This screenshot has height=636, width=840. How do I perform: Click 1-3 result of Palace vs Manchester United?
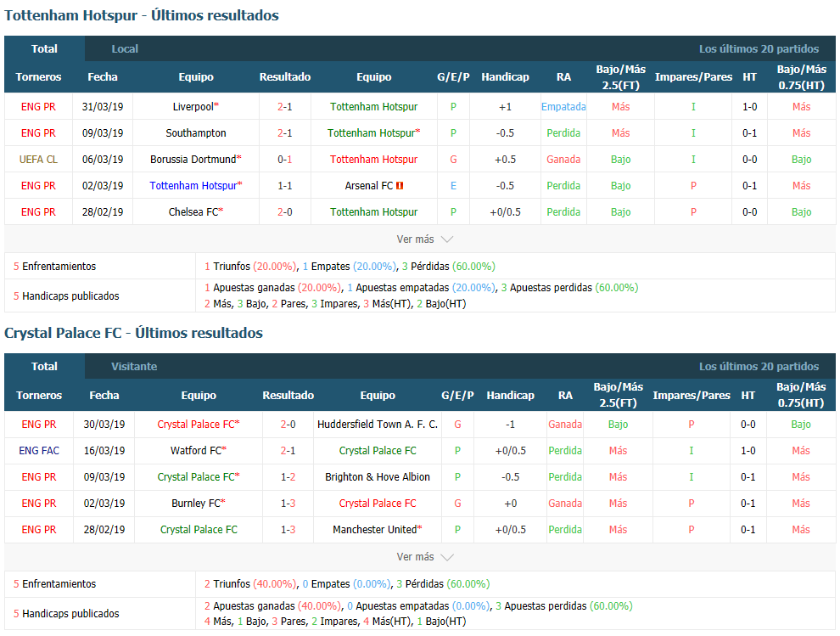288,529
